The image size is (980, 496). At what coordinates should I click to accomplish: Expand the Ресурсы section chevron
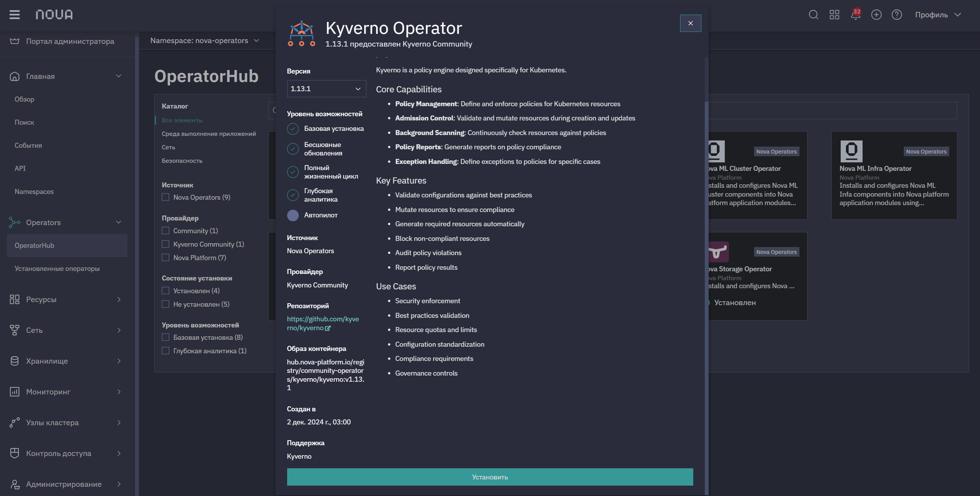click(x=119, y=299)
